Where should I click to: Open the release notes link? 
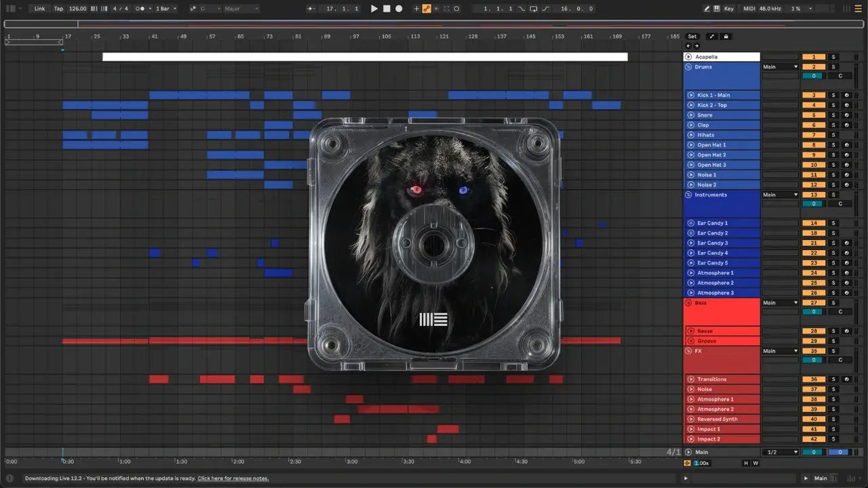click(x=233, y=479)
